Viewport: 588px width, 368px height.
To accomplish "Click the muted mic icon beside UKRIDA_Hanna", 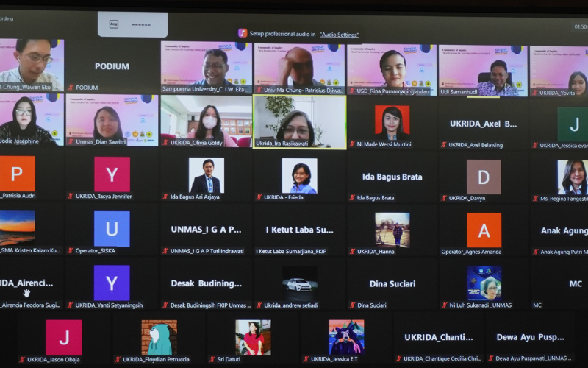I will click(x=352, y=252).
